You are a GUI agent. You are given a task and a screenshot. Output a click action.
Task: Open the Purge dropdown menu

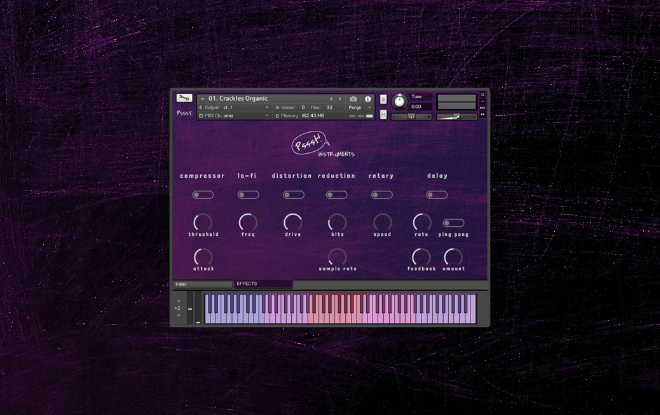[359, 108]
